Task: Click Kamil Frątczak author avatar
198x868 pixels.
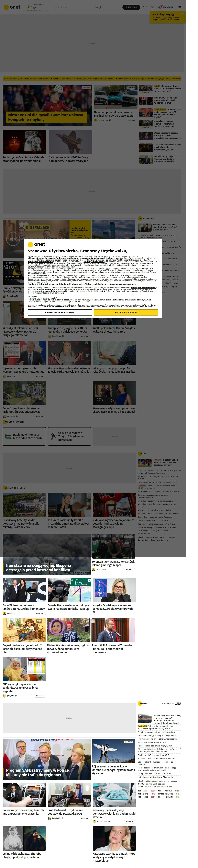Action: (4, 613)
